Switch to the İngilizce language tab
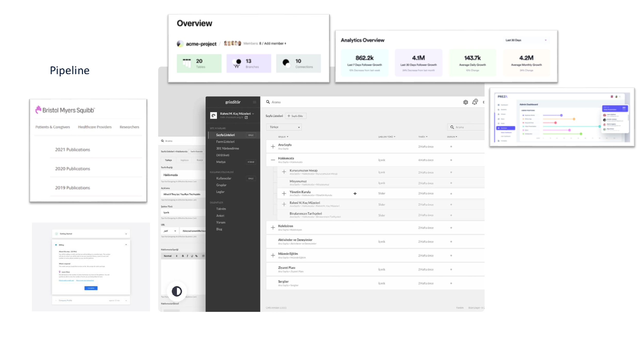This screenshot has width=644, height=362. tap(184, 160)
